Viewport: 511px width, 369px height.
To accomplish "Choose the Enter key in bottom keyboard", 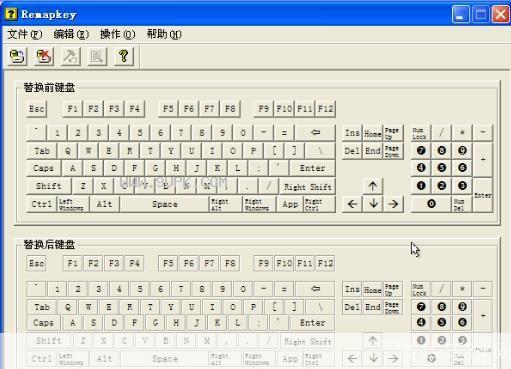I will coord(312,323).
